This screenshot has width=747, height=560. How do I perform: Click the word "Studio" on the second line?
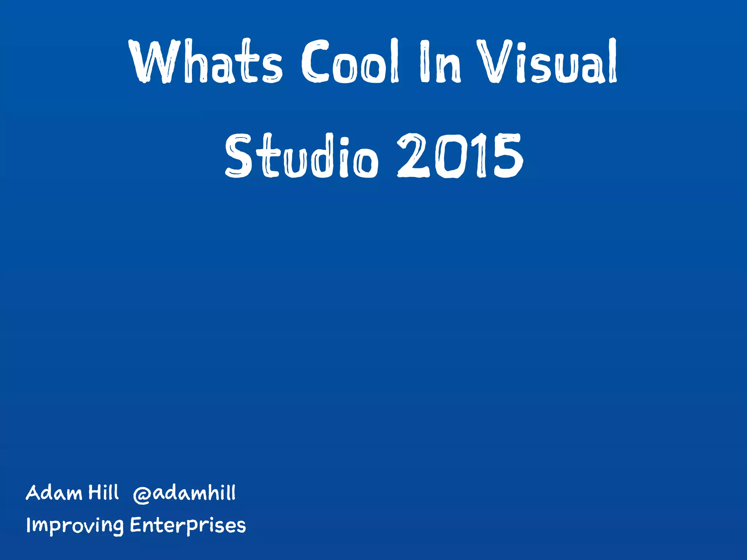302,156
